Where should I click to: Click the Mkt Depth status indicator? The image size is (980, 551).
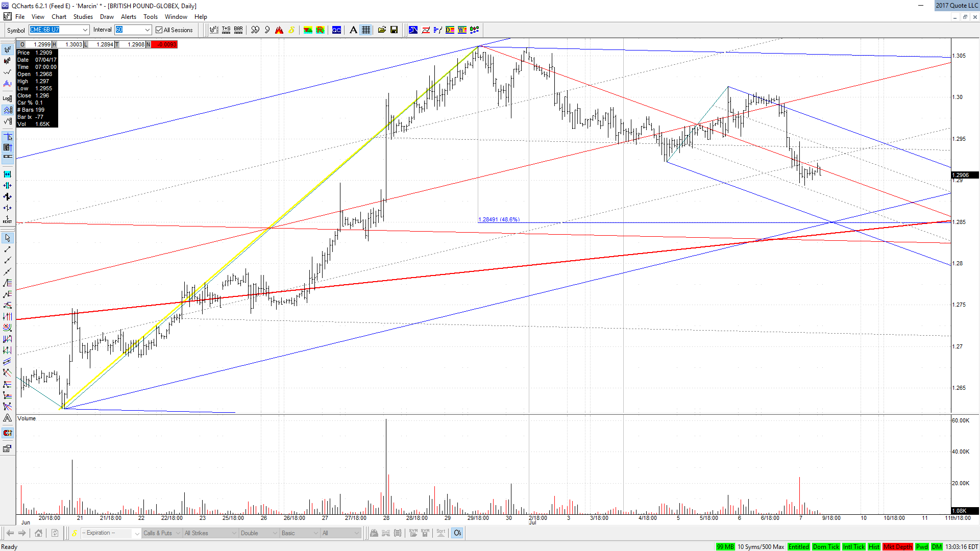[x=898, y=547]
